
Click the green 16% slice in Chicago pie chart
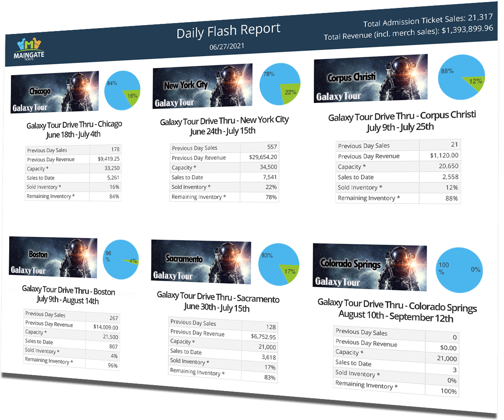point(131,97)
